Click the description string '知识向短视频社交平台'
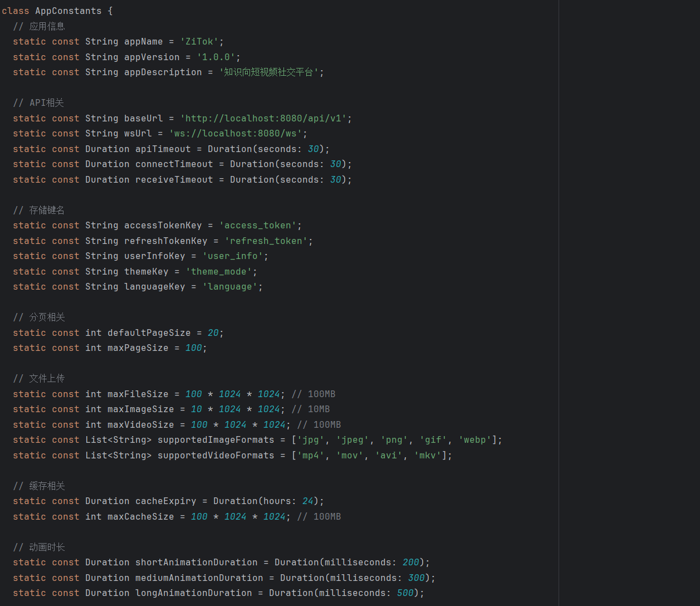This screenshot has height=606, width=700. point(269,72)
